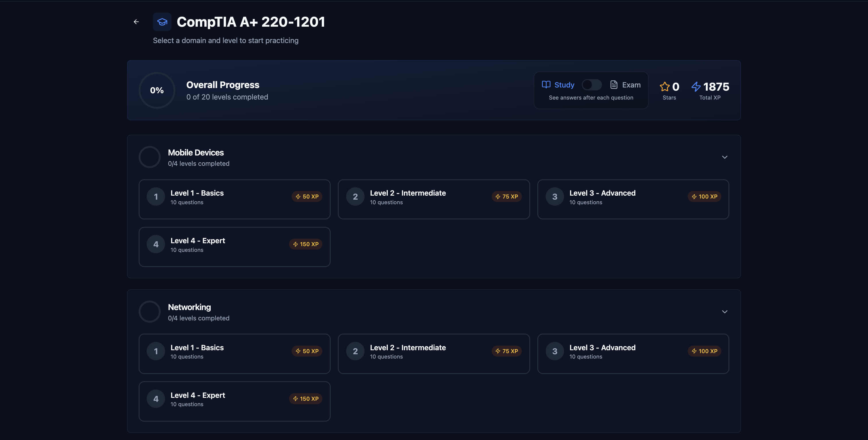Click the graduation cap icon beside the title

162,22
